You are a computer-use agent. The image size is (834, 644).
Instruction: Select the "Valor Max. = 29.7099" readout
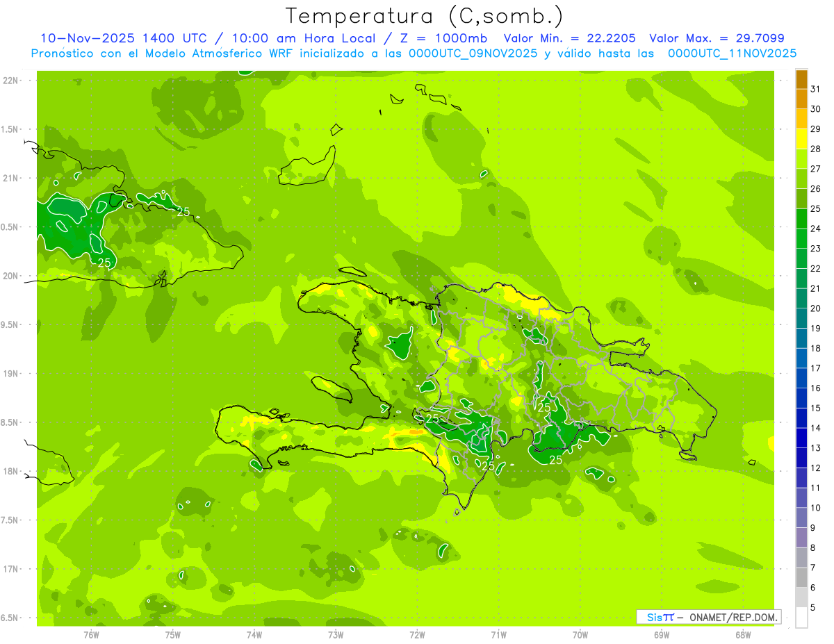717,38
